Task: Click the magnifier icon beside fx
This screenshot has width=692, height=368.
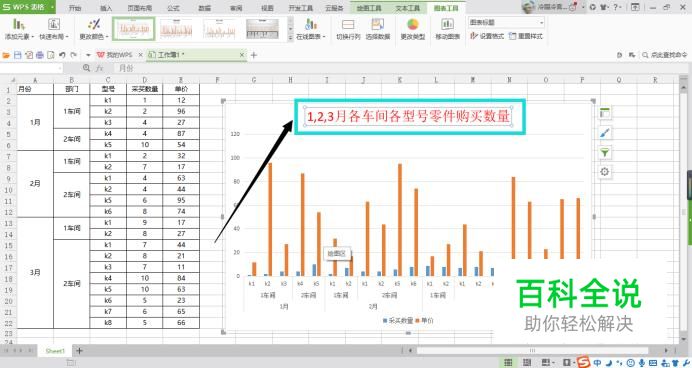Action: (x=86, y=68)
